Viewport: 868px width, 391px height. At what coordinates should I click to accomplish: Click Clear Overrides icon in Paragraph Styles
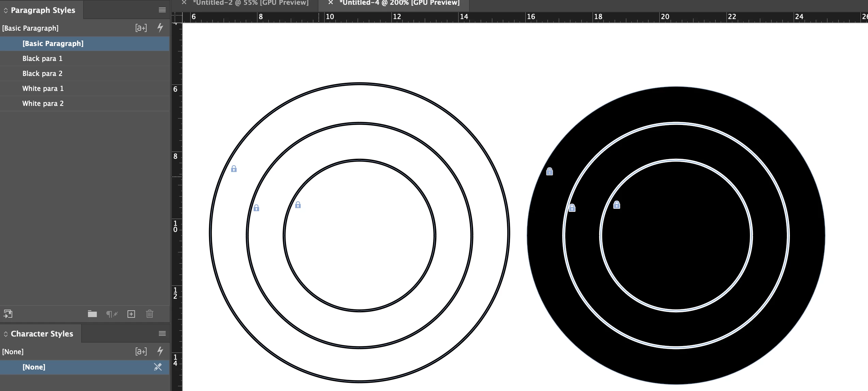click(x=112, y=314)
